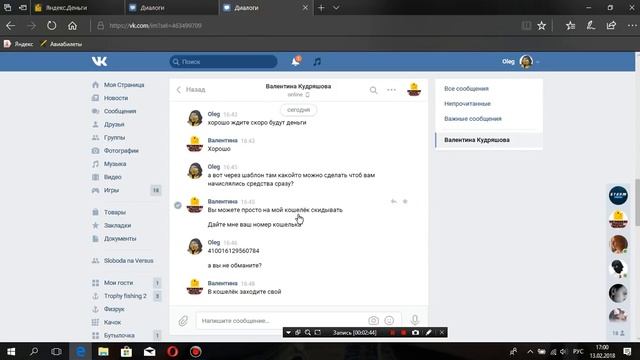The image size is (640, 360).
Task: Open Мои гости app link
Action: tap(118, 282)
